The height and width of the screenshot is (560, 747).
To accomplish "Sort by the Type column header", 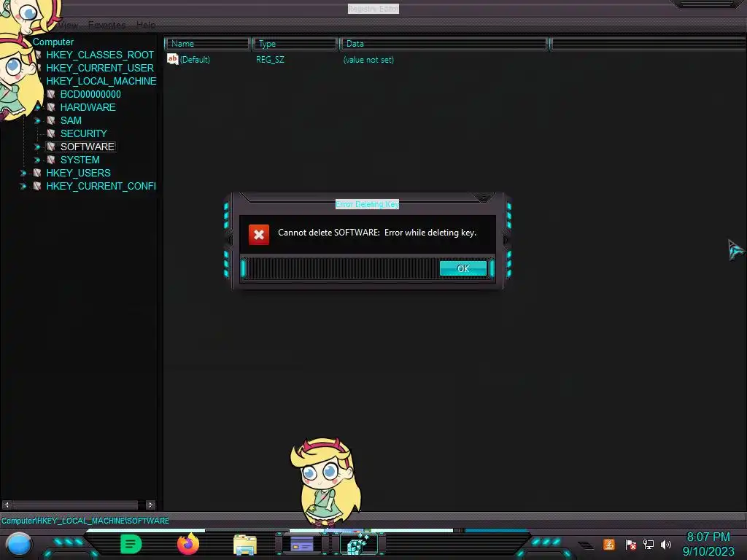I will pyautogui.click(x=295, y=44).
